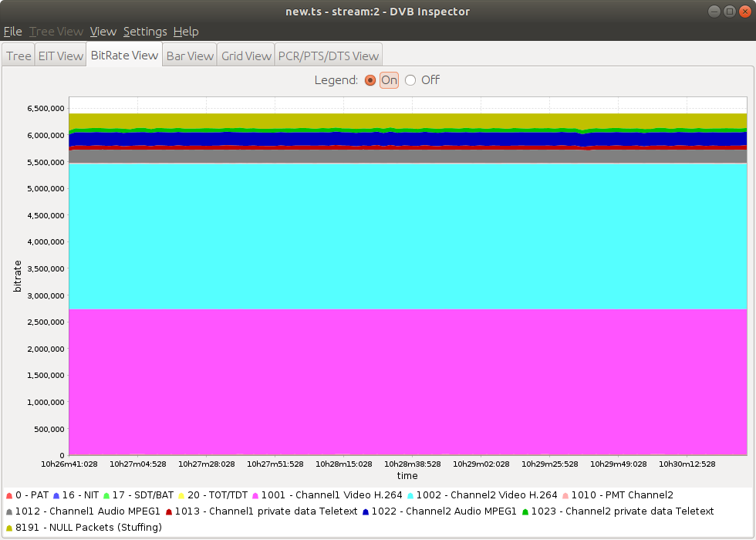Click the olive 8191 NULL Packets legend marker
The image size is (756, 540).
9,528
